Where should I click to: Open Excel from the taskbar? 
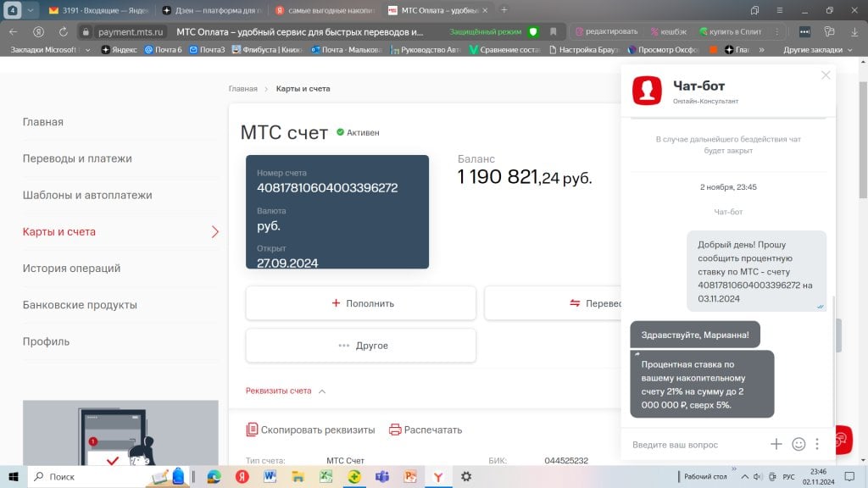pyautogui.click(x=325, y=476)
